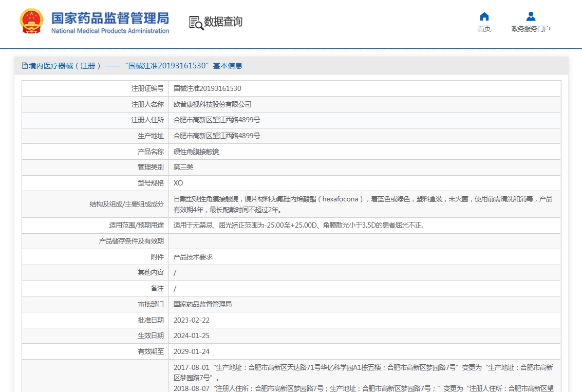Open 政务服务门户 link text
Image resolution: width=582 pixels, height=392 pixels.
pyautogui.click(x=531, y=29)
